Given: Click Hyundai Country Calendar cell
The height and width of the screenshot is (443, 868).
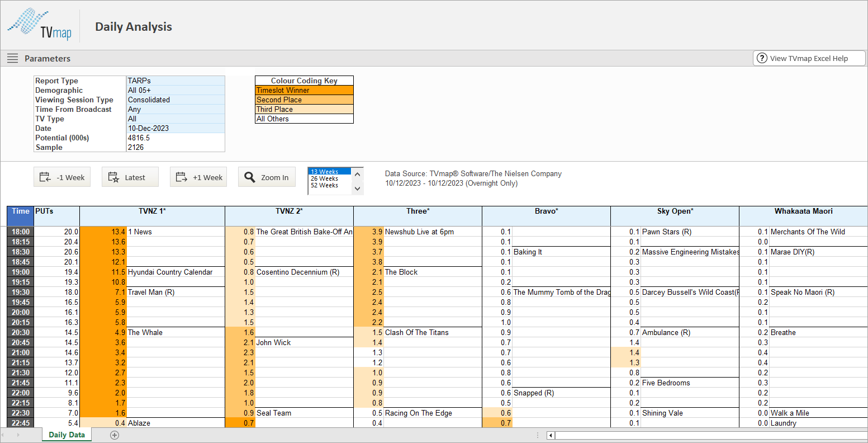Looking at the screenshot, I should [x=176, y=272].
